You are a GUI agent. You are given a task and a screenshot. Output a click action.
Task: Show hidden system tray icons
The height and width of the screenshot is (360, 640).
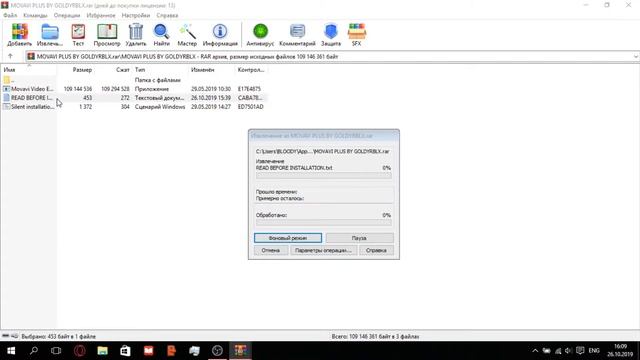[535, 351]
